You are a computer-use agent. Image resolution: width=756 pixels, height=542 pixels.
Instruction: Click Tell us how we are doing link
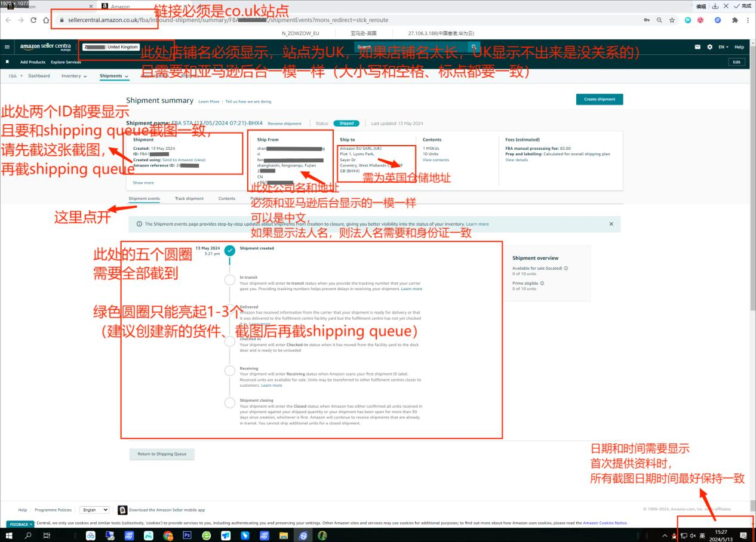[x=248, y=101]
